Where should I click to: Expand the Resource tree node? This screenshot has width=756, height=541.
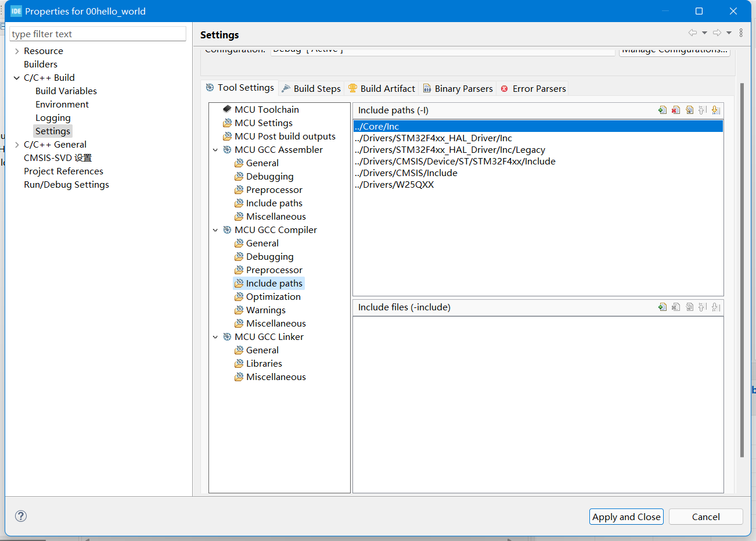click(x=17, y=51)
